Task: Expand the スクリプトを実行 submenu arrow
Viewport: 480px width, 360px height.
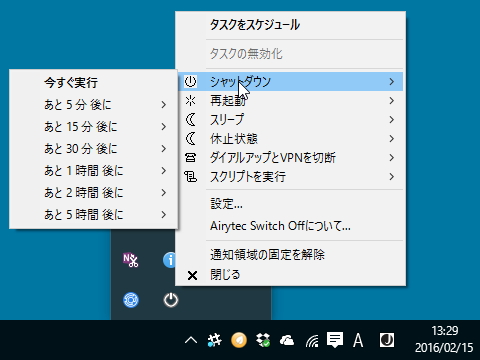Action: tap(392, 176)
